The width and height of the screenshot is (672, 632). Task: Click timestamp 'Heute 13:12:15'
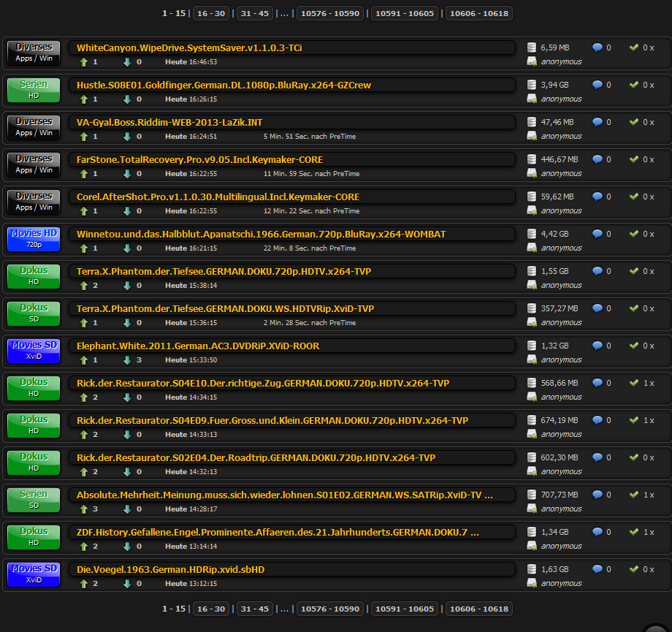point(191,584)
